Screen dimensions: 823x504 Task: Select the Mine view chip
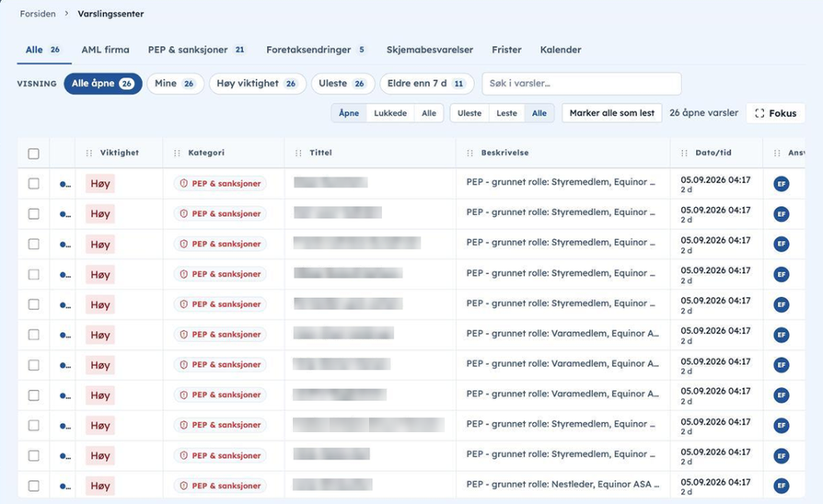click(175, 84)
